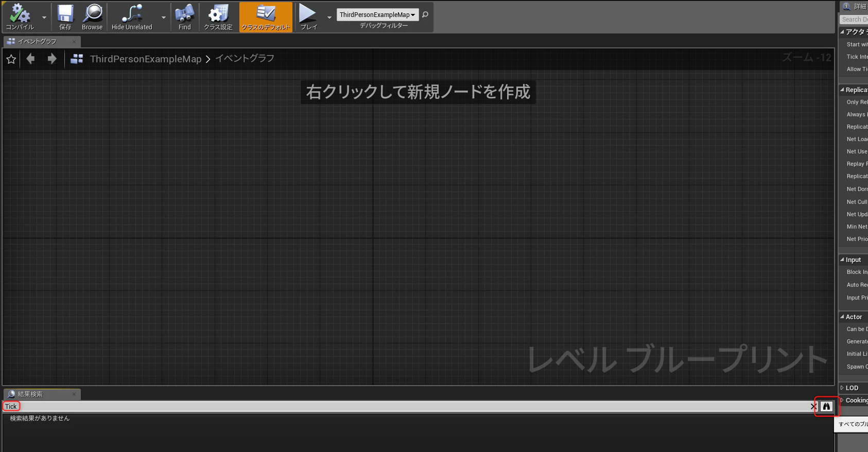Toggle the Hide Unrelated toolbar button
The height and width of the screenshot is (452, 868).
132,17
